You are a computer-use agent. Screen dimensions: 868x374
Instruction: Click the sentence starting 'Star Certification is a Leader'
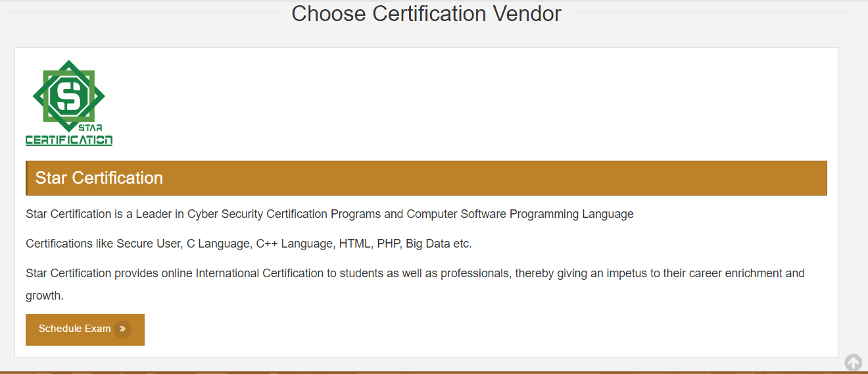coord(329,214)
